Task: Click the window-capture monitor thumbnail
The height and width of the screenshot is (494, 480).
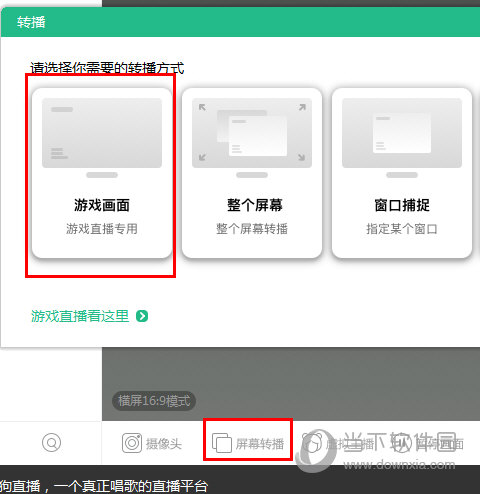Action: 402,138
